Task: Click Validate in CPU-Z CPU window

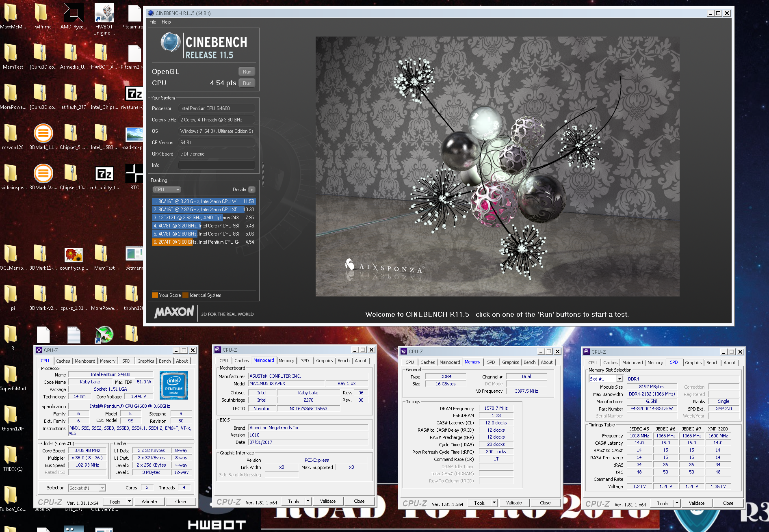Action: pos(149,502)
